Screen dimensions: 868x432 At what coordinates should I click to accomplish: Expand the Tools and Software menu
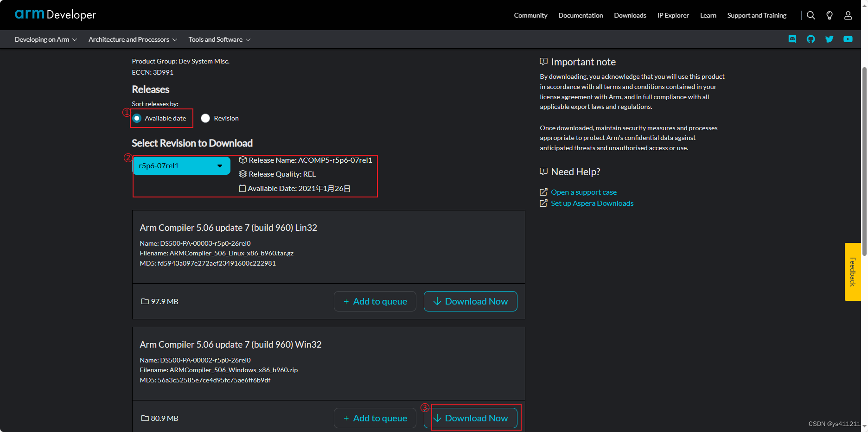(x=220, y=39)
